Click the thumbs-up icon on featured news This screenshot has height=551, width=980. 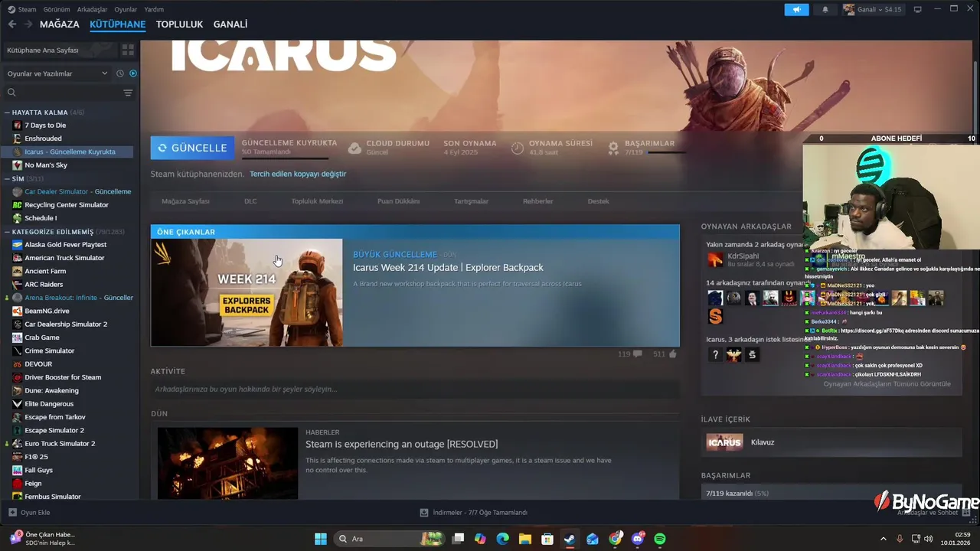(x=672, y=354)
